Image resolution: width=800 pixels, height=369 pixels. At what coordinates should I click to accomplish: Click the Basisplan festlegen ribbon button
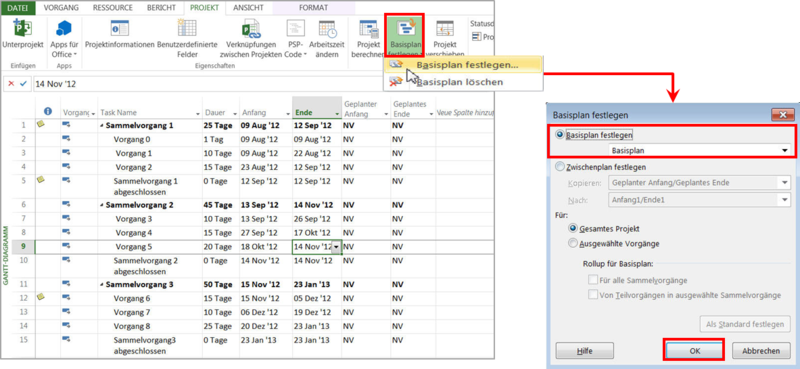point(405,36)
